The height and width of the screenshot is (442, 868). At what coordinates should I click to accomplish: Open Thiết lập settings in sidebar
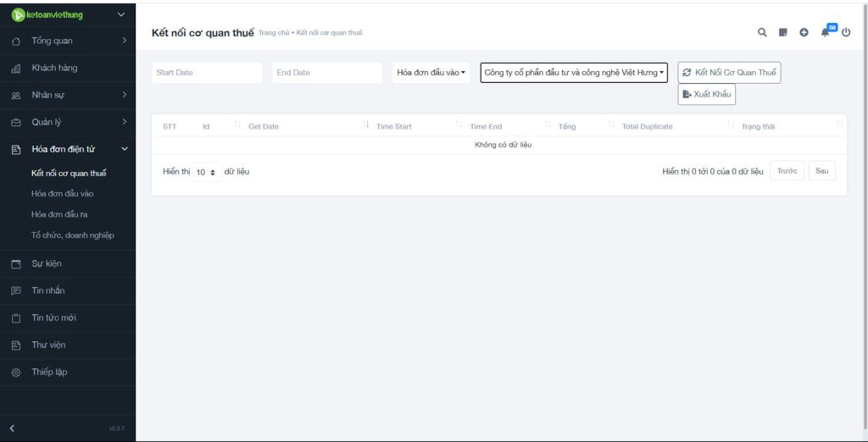click(49, 372)
